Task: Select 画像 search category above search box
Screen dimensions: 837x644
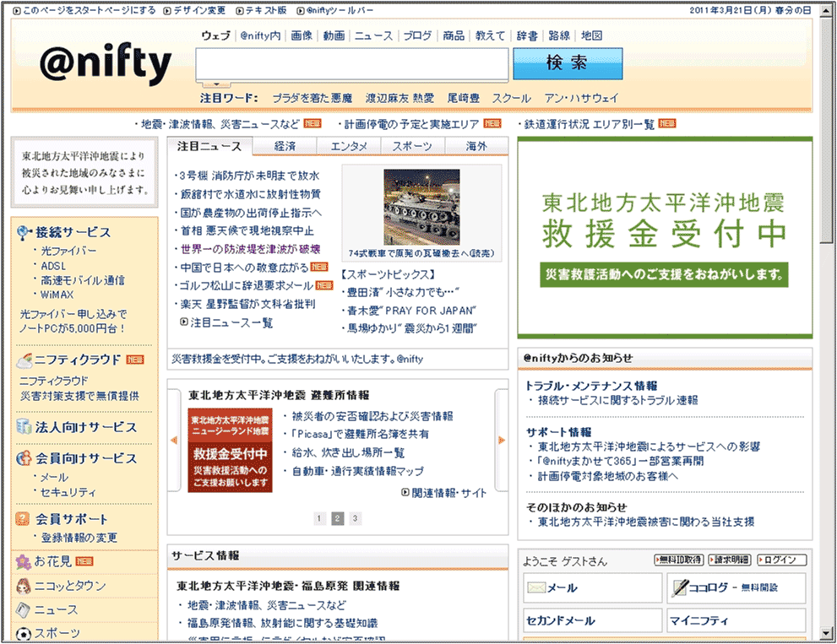Action: pos(302,35)
